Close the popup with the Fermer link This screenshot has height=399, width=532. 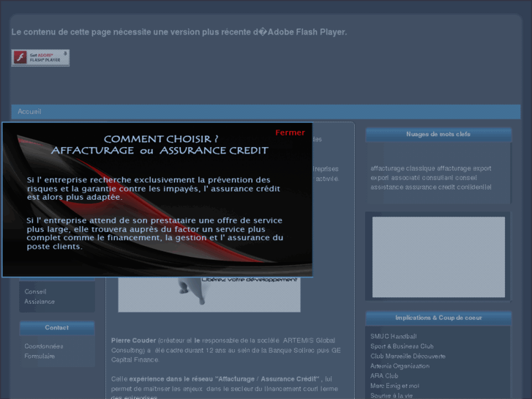(290, 133)
